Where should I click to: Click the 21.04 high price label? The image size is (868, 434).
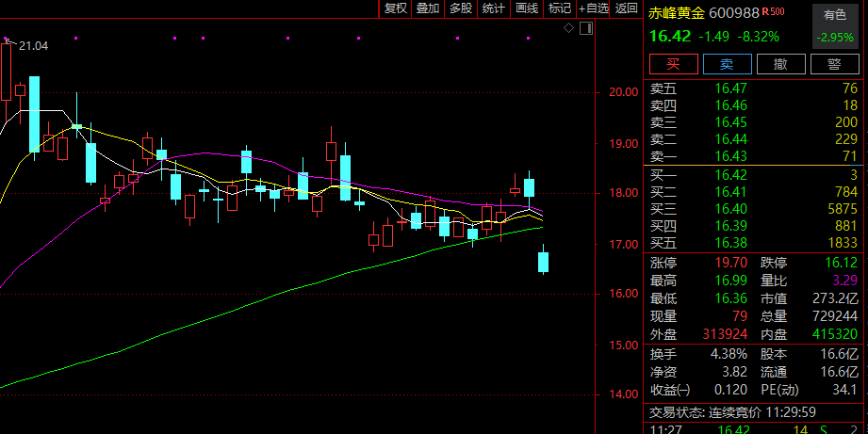click(33, 46)
